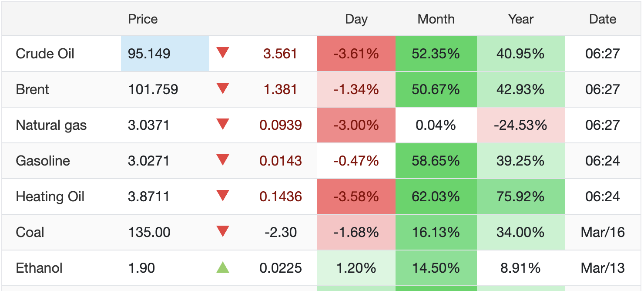Sort by the Day column header
644x291 pixels.
pyautogui.click(x=356, y=19)
